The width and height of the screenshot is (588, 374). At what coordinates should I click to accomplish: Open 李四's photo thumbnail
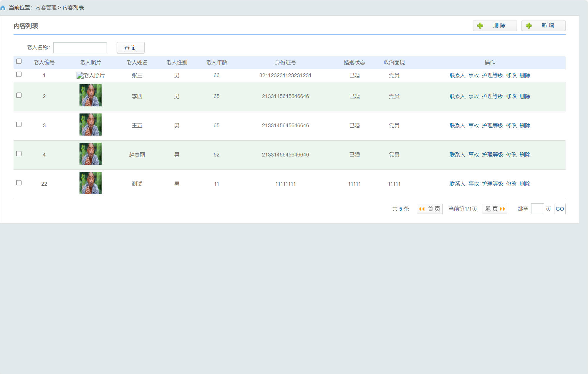tap(90, 95)
